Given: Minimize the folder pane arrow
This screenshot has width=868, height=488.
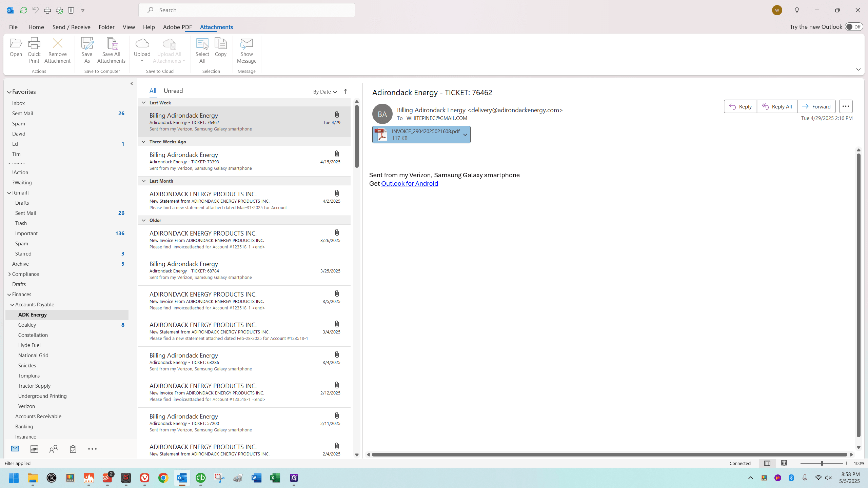Looking at the screenshot, I should [132, 84].
